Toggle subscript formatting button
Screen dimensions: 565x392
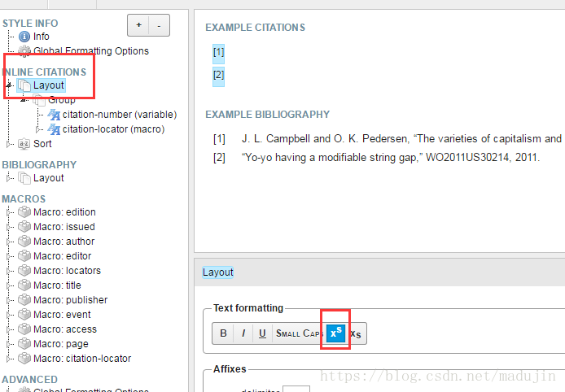pyautogui.click(x=356, y=333)
